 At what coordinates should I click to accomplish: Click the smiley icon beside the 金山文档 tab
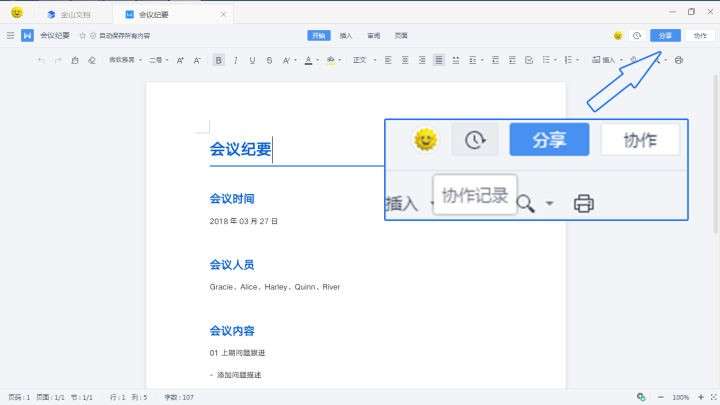click(17, 12)
